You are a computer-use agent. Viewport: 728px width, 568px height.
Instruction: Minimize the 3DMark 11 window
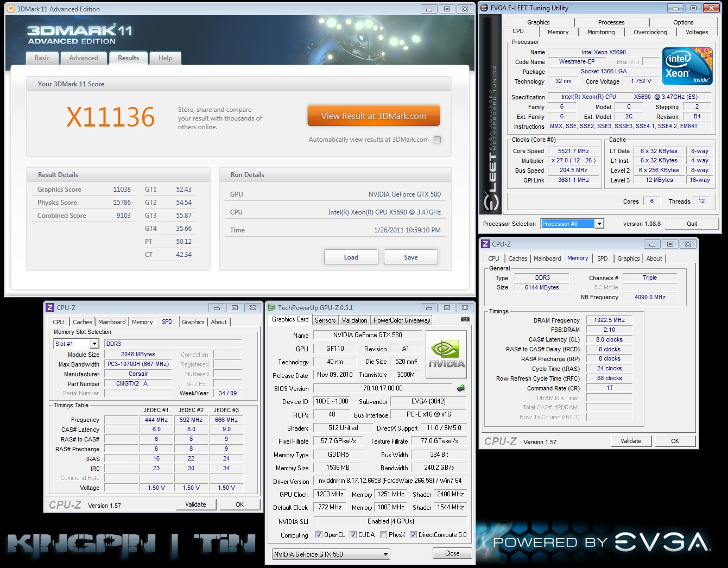point(429,9)
